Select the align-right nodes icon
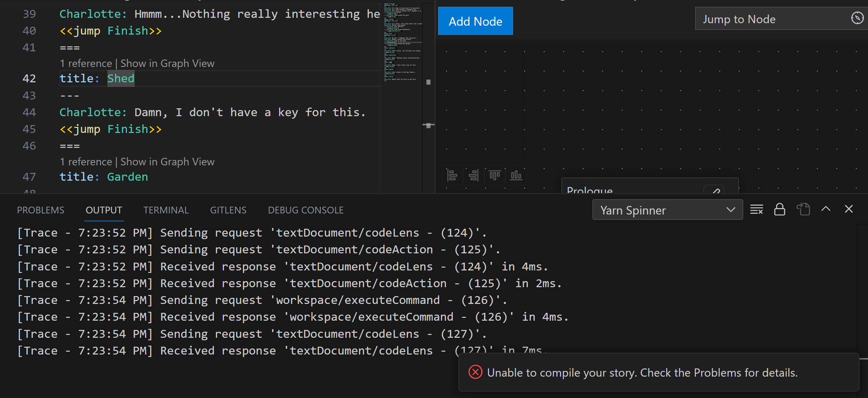The width and height of the screenshot is (868, 398). (473, 175)
